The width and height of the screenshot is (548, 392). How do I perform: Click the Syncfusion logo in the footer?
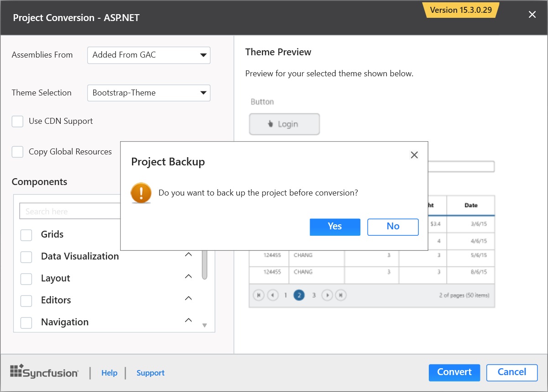pos(44,372)
